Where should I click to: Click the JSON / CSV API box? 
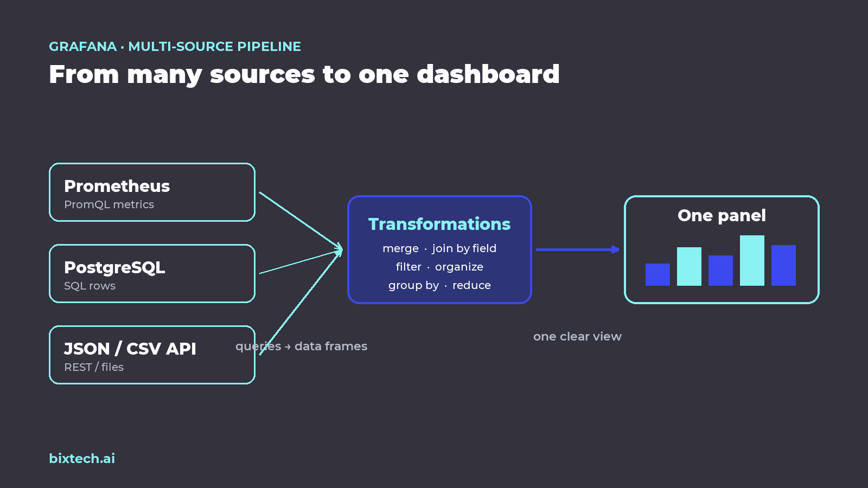pos(152,355)
